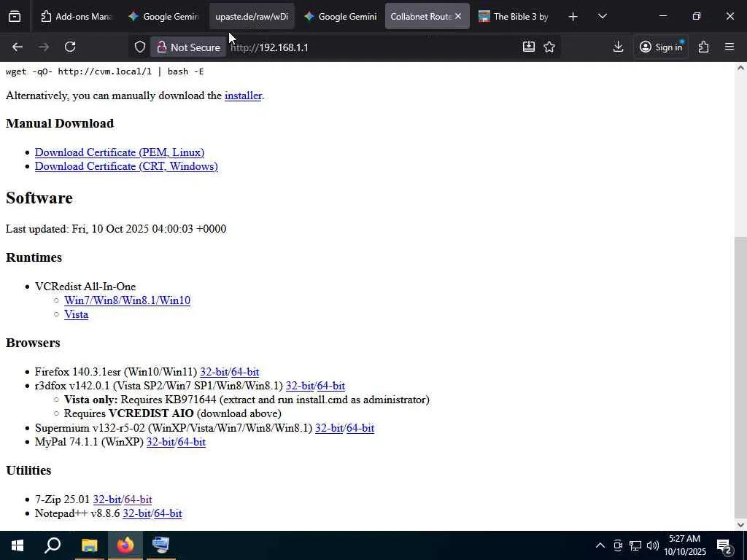Open a new tab with plus button
Image resolution: width=747 pixels, height=560 pixels.
point(573,17)
